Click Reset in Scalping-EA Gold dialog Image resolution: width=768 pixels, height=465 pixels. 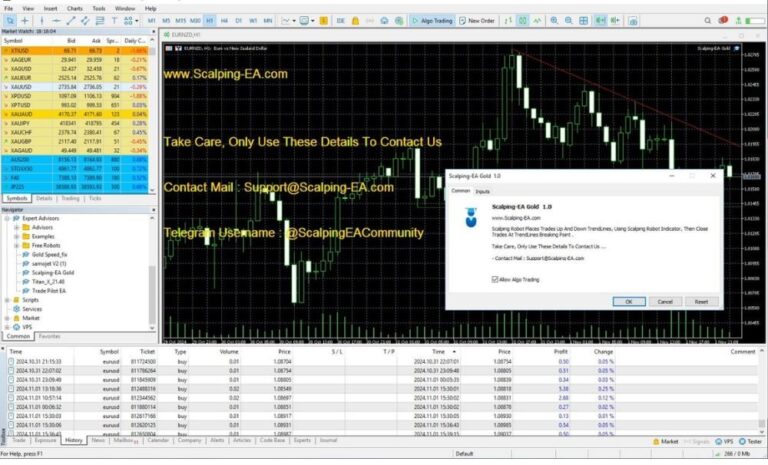[701, 302]
